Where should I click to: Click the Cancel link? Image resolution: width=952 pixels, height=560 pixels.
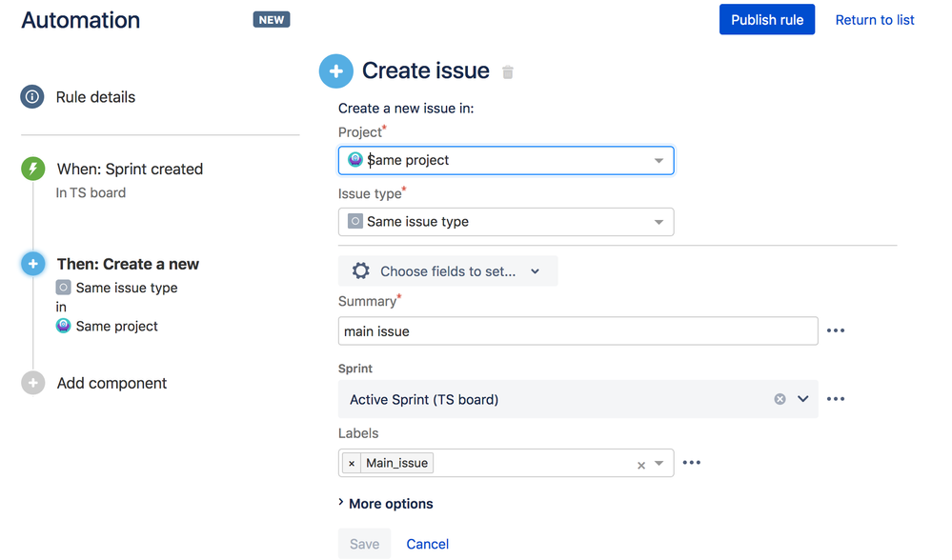[x=427, y=544]
